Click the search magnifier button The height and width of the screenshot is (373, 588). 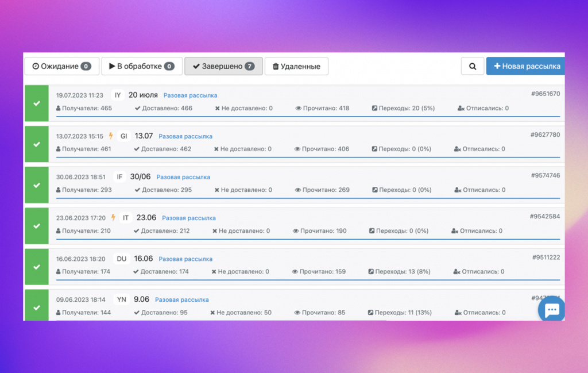tap(473, 67)
